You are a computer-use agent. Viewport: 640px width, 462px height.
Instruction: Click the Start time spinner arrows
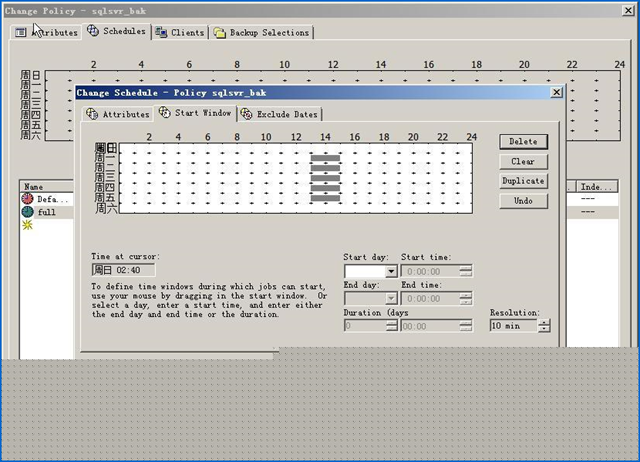[x=466, y=271]
